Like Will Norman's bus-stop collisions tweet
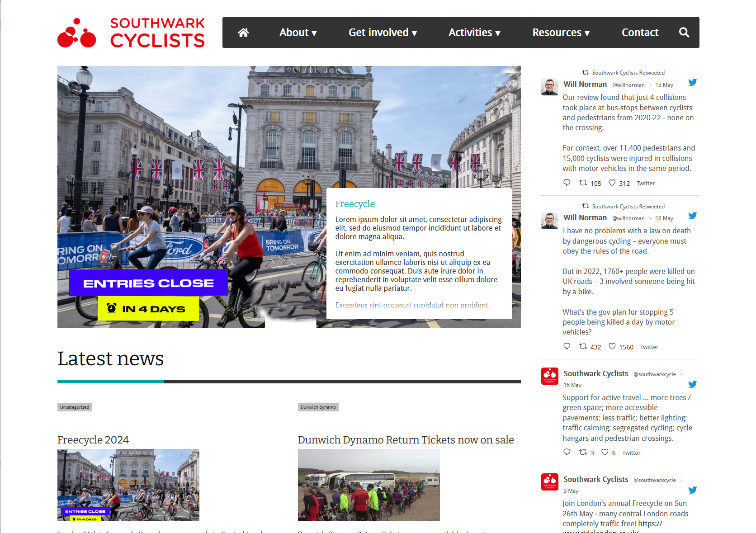This screenshot has width=756, height=533. (612, 183)
